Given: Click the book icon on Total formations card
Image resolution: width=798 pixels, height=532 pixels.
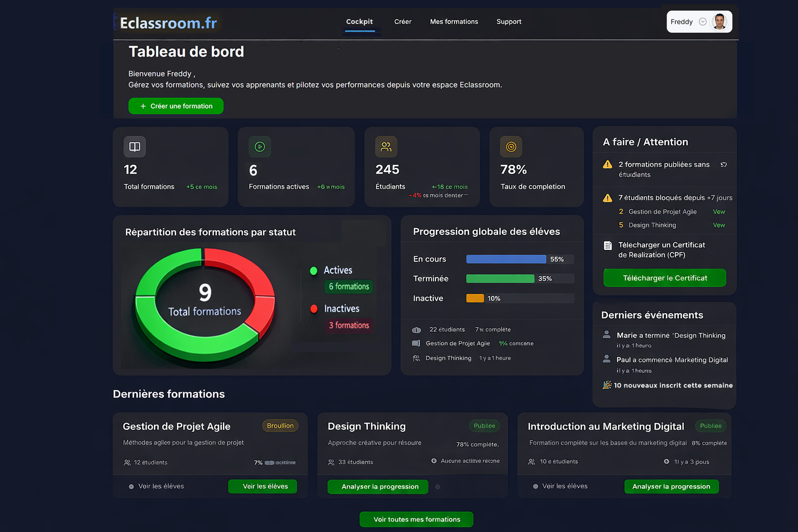Looking at the screenshot, I should tap(135, 147).
